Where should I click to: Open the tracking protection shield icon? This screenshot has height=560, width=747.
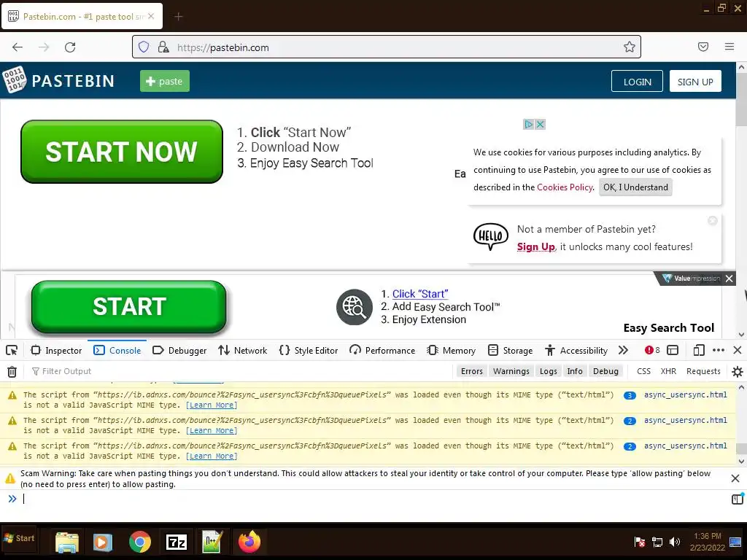(144, 47)
